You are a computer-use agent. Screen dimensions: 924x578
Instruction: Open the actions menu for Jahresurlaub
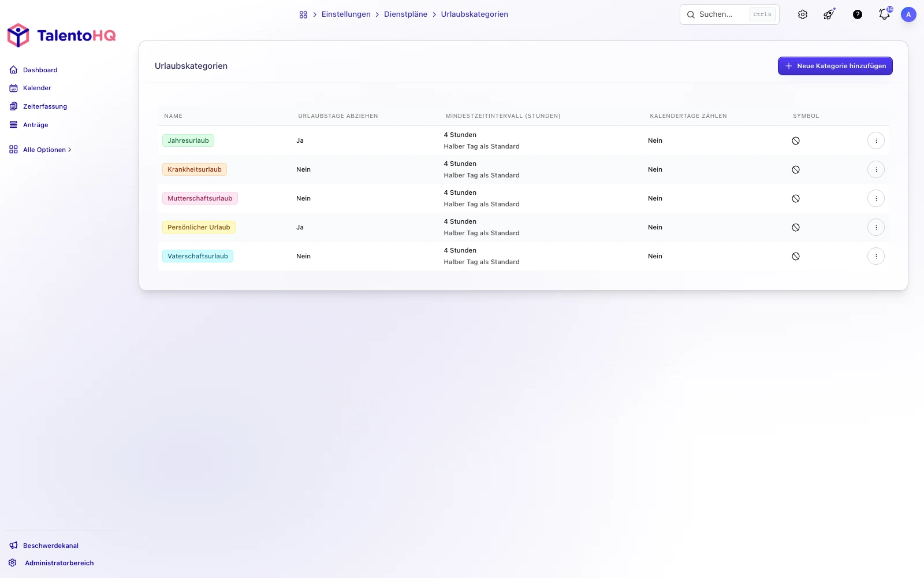(x=876, y=140)
